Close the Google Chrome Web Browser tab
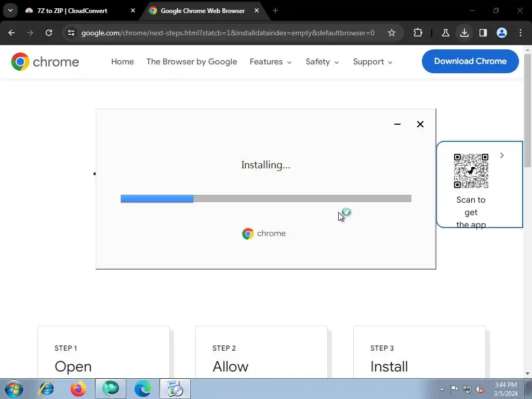This screenshot has height=399, width=532. click(257, 10)
